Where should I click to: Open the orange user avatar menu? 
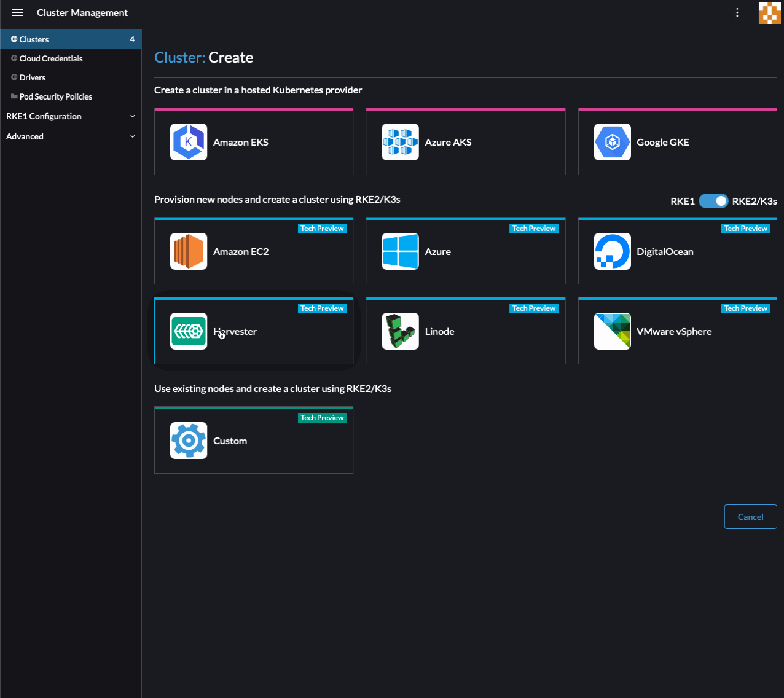770,13
